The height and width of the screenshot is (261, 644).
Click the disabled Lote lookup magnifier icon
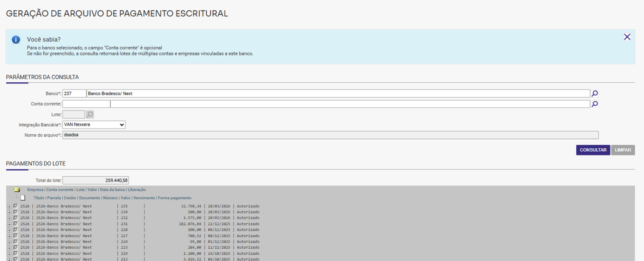tap(90, 115)
